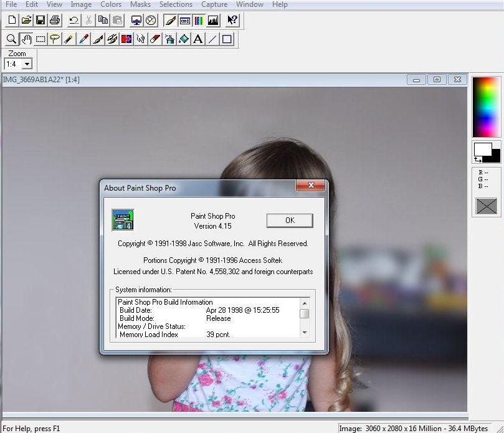Select the Zoom magnifier tool
Screen dimensions: 504x433
click(x=11, y=39)
